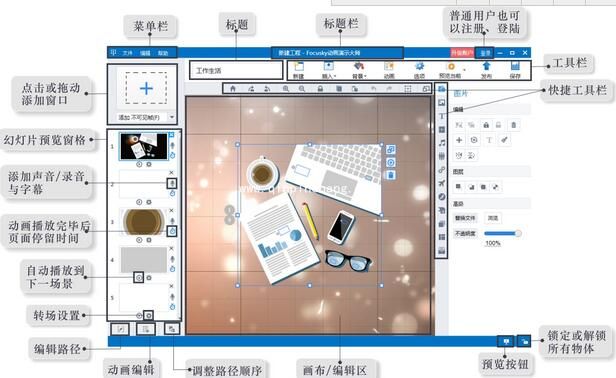Click the preview button in bottom bar
The image size is (616, 378).
(506, 341)
